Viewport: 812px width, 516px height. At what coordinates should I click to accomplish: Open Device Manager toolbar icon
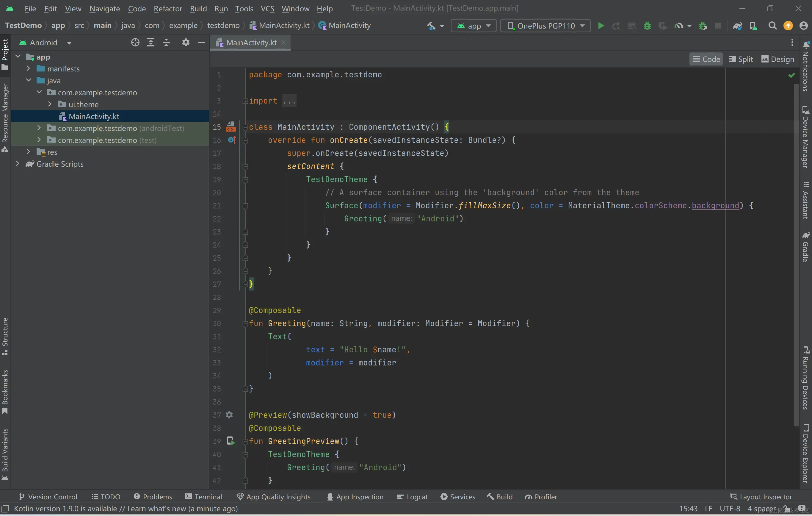(x=753, y=26)
